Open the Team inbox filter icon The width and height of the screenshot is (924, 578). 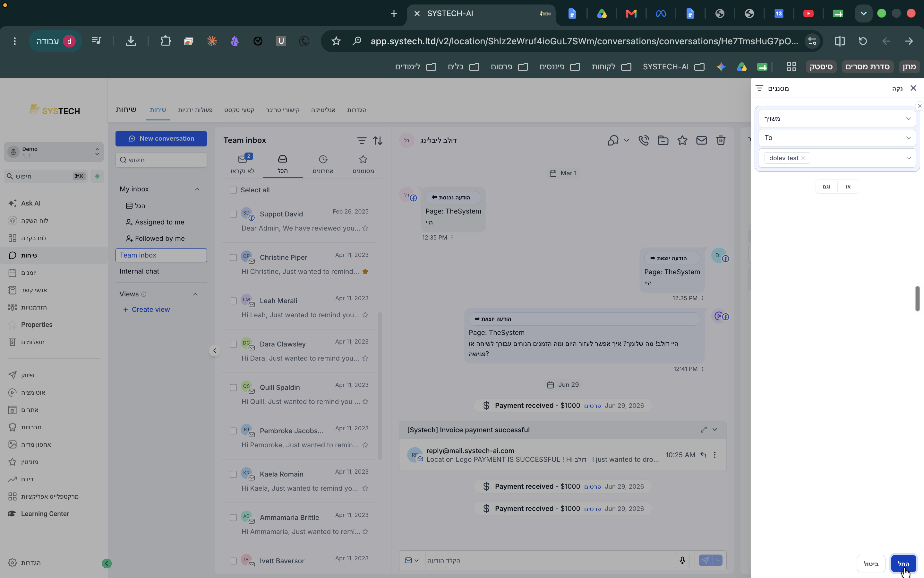point(361,141)
